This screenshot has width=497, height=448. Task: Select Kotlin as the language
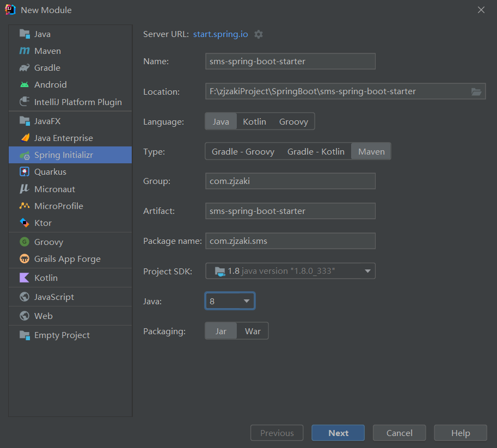[255, 121]
